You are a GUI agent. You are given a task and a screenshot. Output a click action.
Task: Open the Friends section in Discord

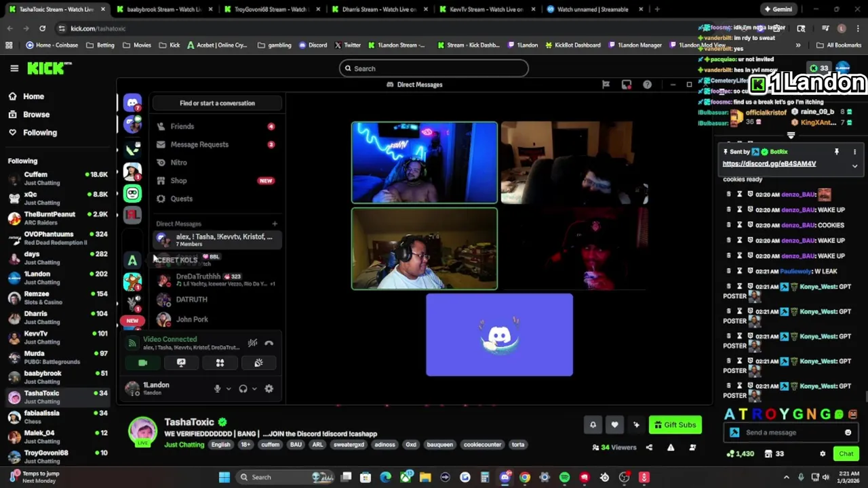(217, 126)
